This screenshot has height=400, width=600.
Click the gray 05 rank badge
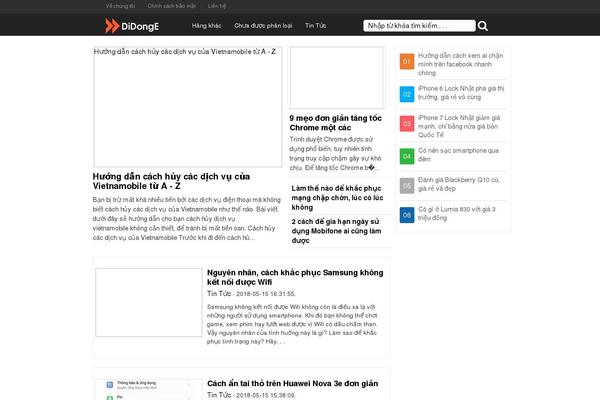click(407, 186)
